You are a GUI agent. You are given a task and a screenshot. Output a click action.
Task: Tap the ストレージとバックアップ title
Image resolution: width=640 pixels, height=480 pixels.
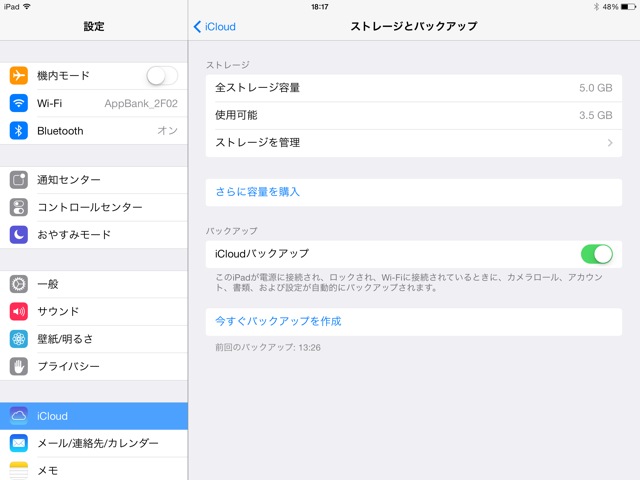click(414, 27)
